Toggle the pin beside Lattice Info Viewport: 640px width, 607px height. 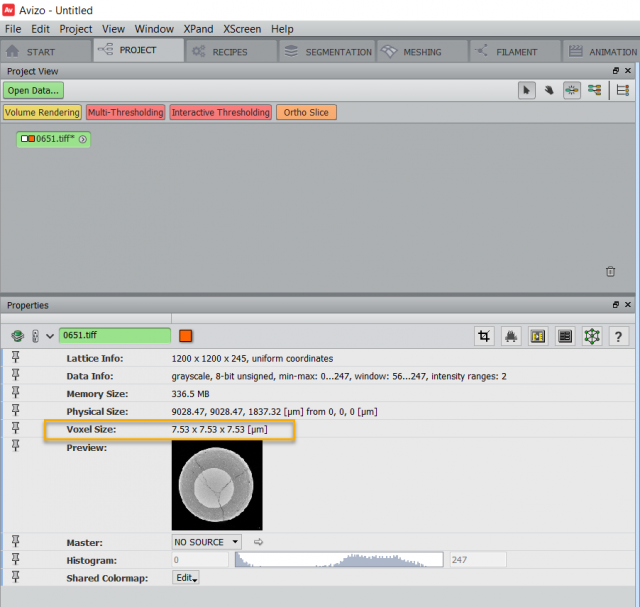[x=16, y=357]
